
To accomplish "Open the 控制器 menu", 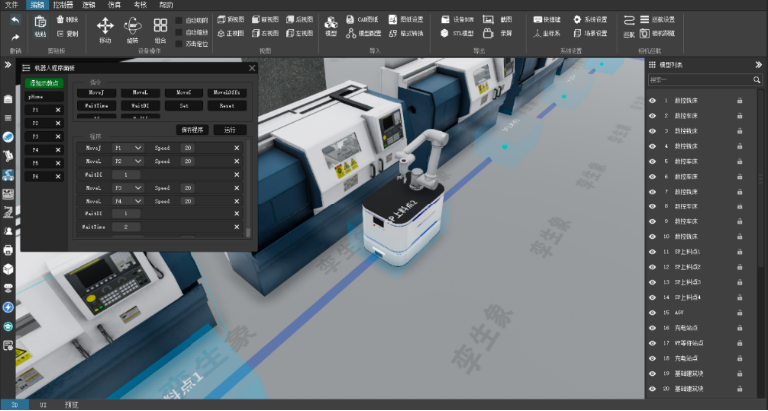I will click(x=63, y=4).
